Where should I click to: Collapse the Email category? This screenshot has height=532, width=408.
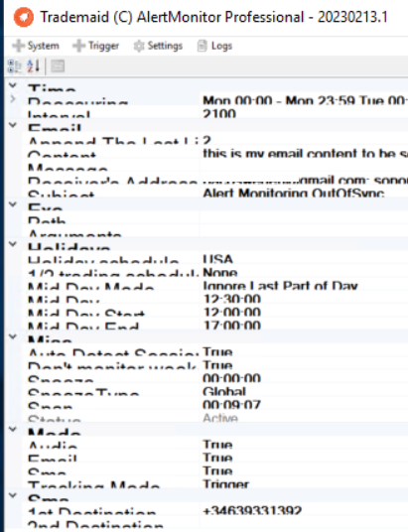point(13,125)
